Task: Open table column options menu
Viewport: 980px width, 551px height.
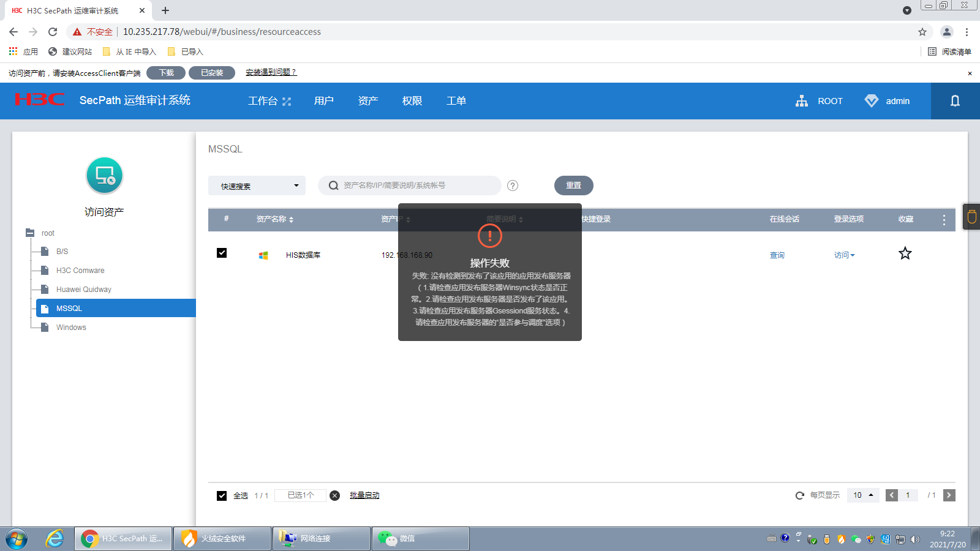Action: [944, 220]
